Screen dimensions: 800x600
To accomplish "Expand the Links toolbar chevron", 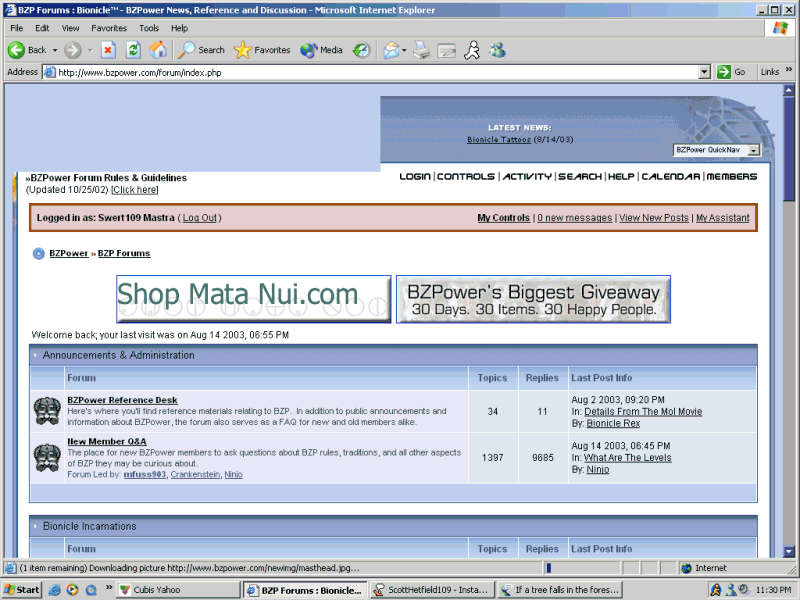I will pyautogui.click(x=789, y=69).
